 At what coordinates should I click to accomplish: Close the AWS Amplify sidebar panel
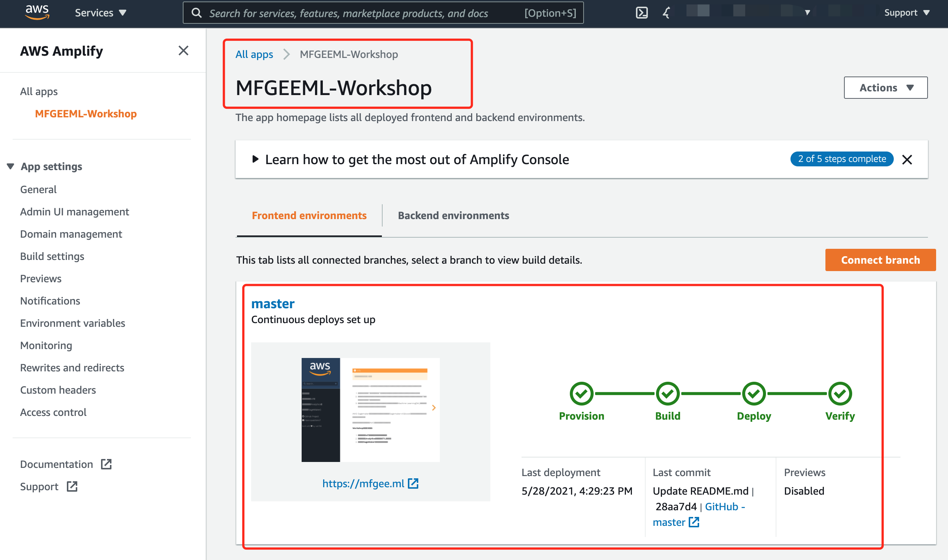tap(184, 51)
